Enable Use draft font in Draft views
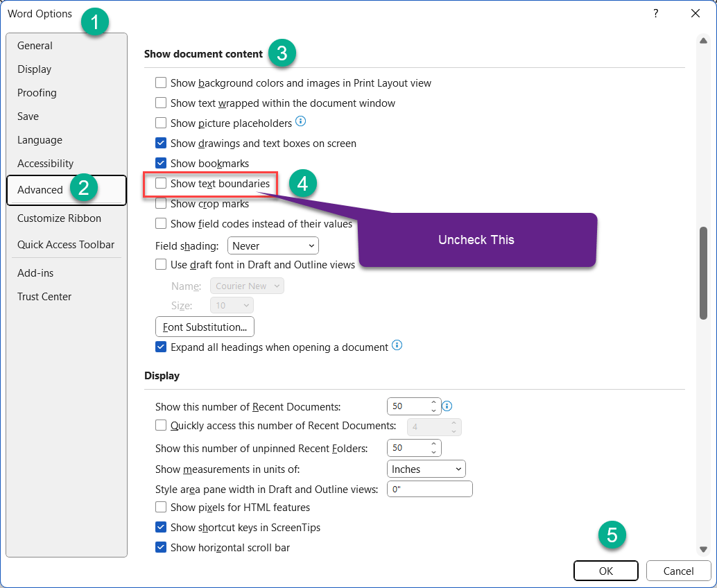 tap(161, 265)
